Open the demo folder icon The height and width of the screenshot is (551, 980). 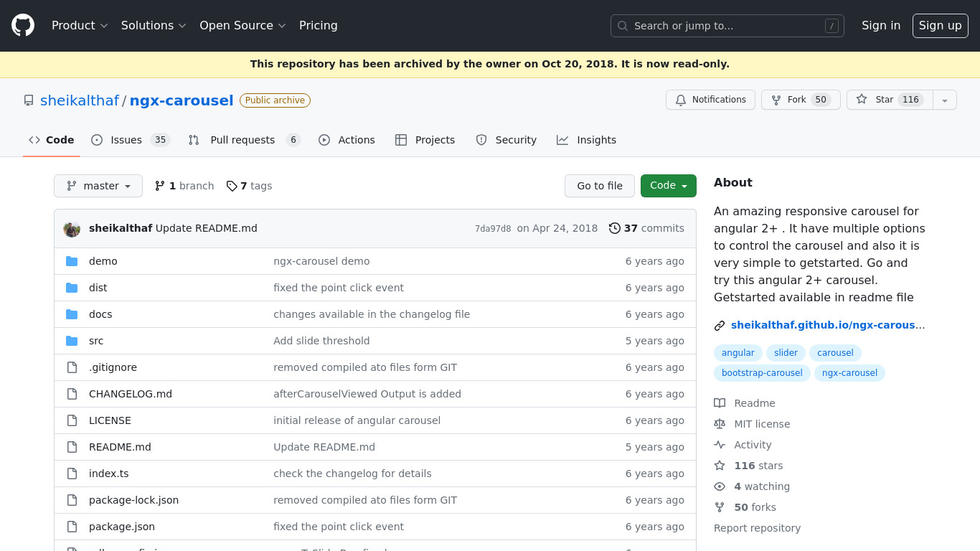pos(72,261)
